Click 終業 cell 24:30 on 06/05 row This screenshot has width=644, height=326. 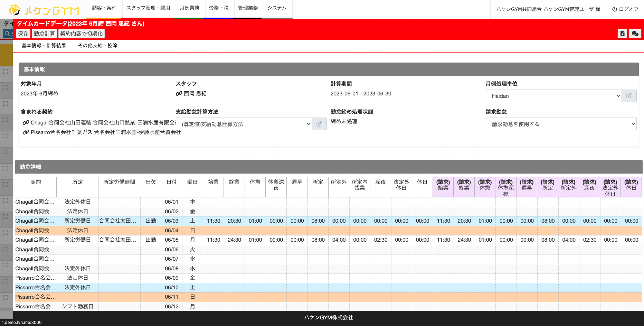click(x=234, y=240)
